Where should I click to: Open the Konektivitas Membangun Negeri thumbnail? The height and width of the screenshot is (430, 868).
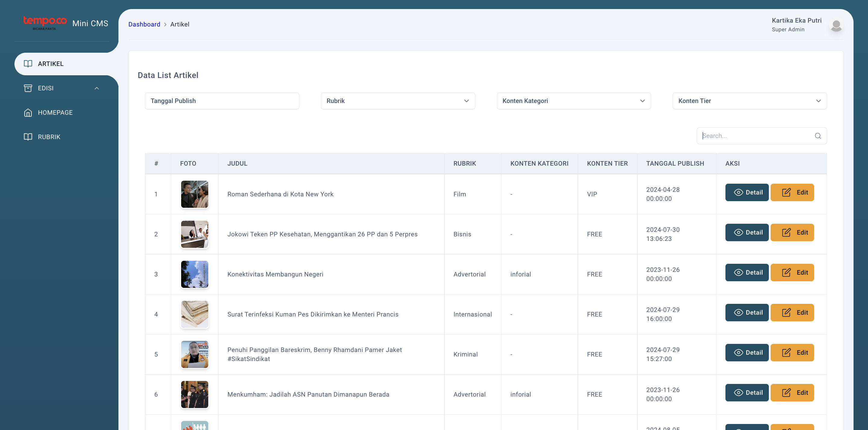tap(194, 274)
